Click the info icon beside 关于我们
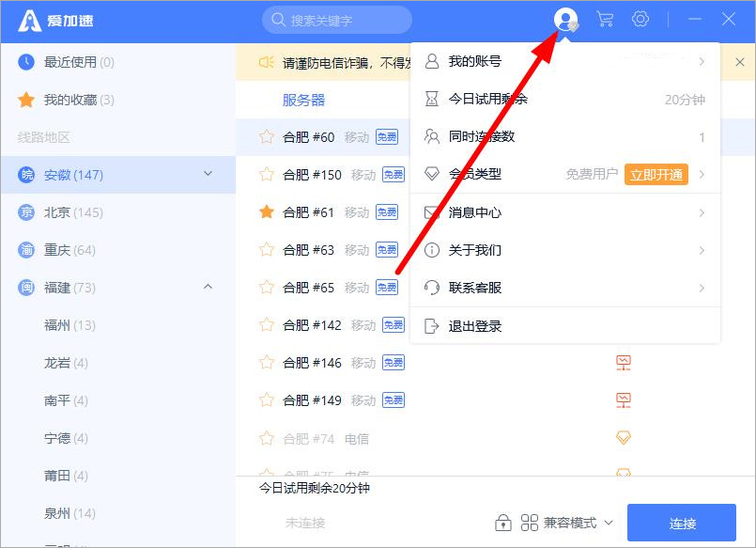756x548 pixels. point(431,250)
